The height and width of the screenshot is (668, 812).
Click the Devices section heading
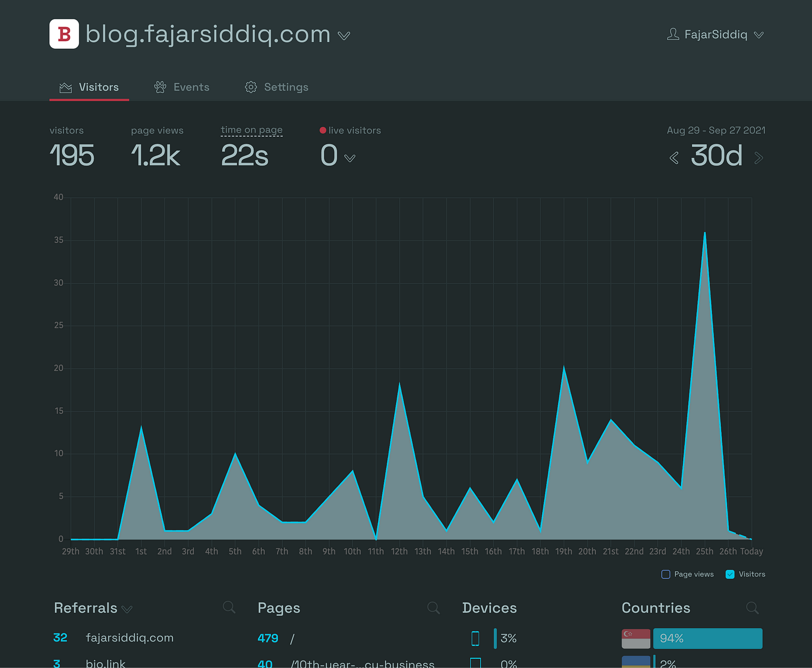pyautogui.click(x=489, y=608)
